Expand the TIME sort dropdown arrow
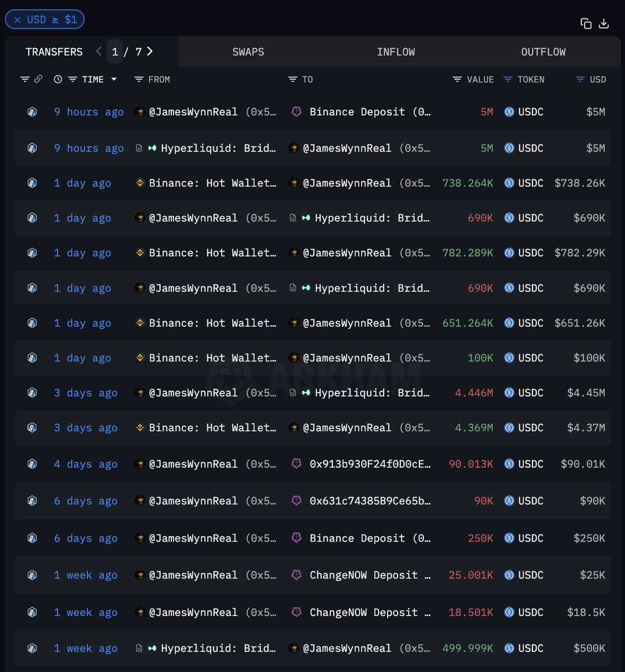Screen dimensions: 625x672 click(x=114, y=80)
